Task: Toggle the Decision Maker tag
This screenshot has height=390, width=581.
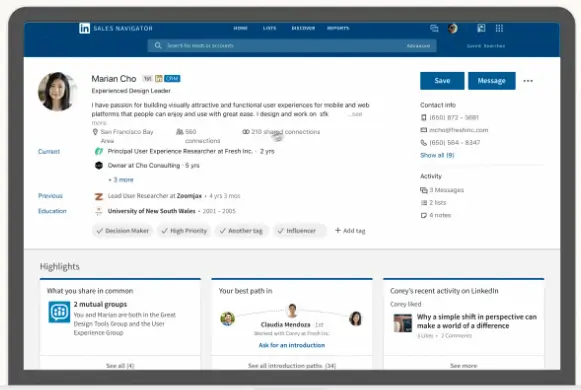Action: (x=123, y=231)
